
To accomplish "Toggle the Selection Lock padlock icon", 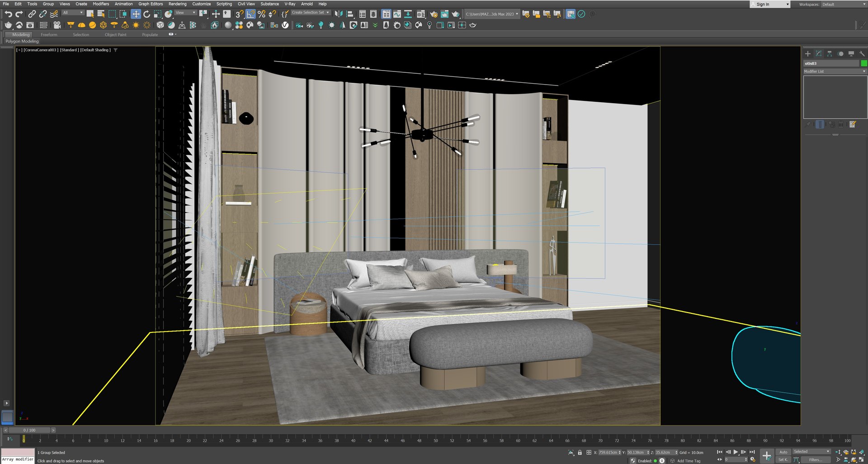I will (x=580, y=452).
